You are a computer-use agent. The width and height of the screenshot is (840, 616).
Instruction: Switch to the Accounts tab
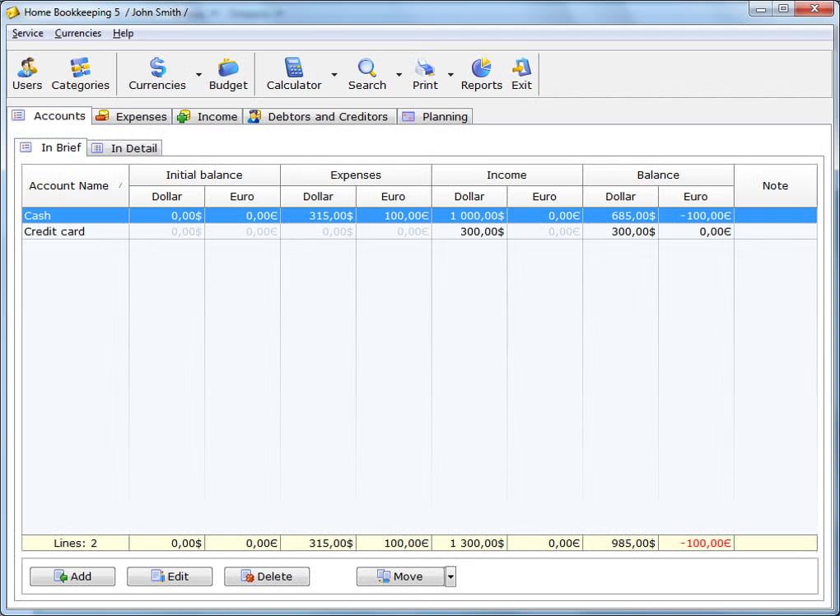(49, 115)
